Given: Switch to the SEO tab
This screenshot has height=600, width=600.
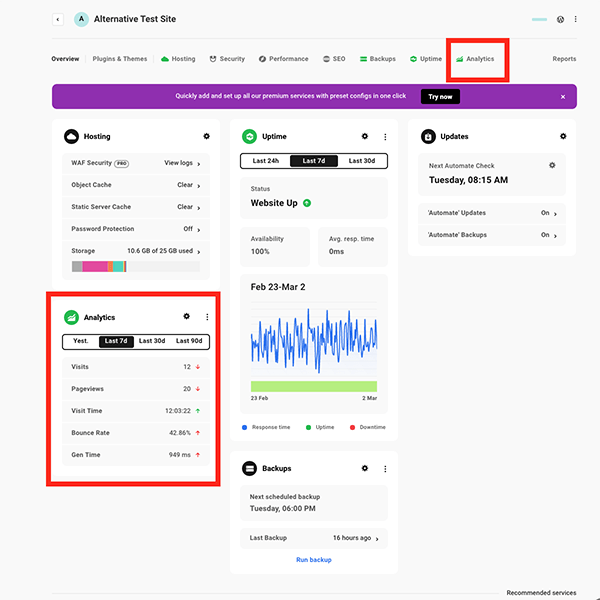Looking at the screenshot, I should pyautogui.click(x=334, y=59).
